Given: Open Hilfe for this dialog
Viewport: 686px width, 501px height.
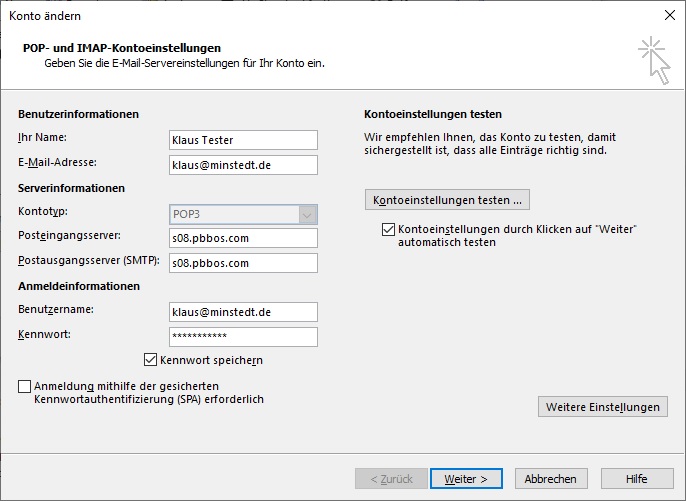Looking at the screenshot, I should (x=636, y=479).
